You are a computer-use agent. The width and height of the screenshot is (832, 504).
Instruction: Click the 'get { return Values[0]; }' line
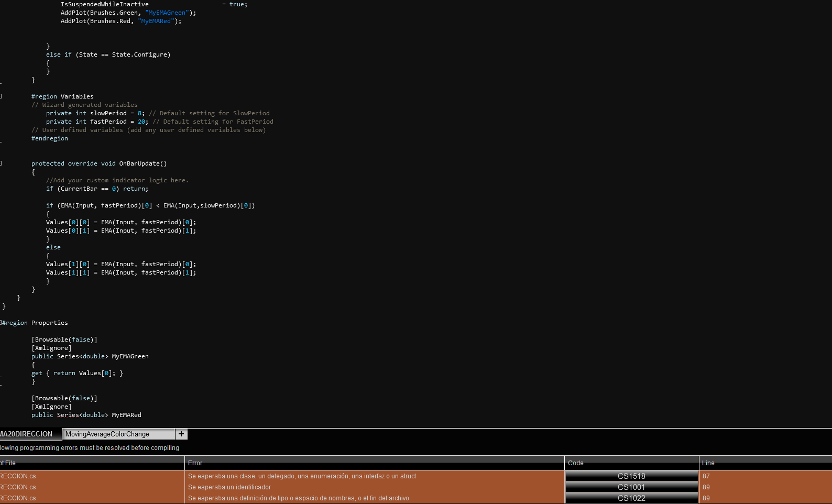click(77, 373)
